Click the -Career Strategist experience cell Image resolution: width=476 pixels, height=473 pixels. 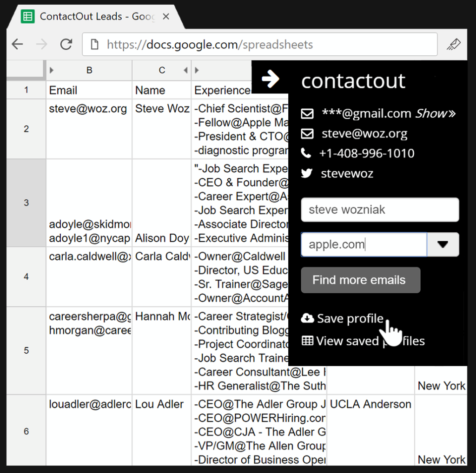[x=240, y=350]
